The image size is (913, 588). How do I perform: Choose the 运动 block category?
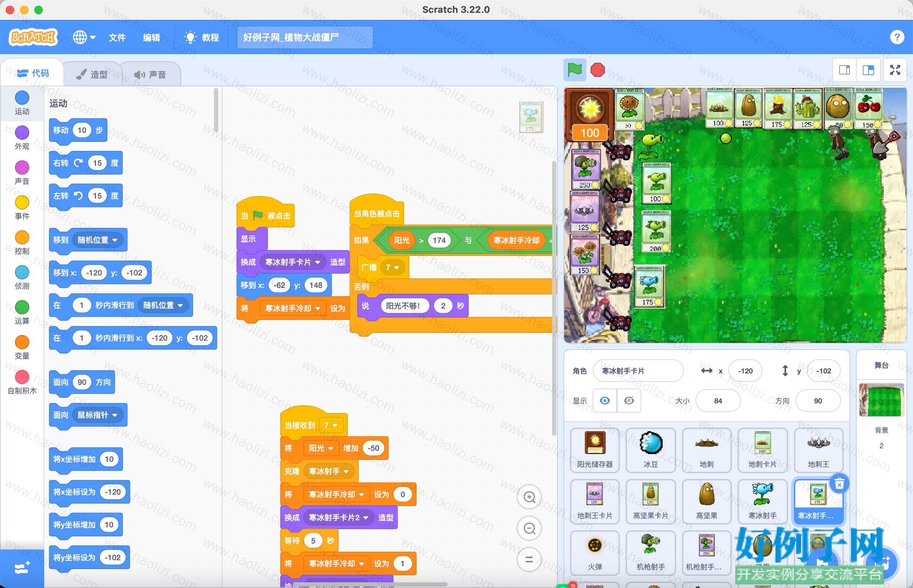[x=22, y=103]
